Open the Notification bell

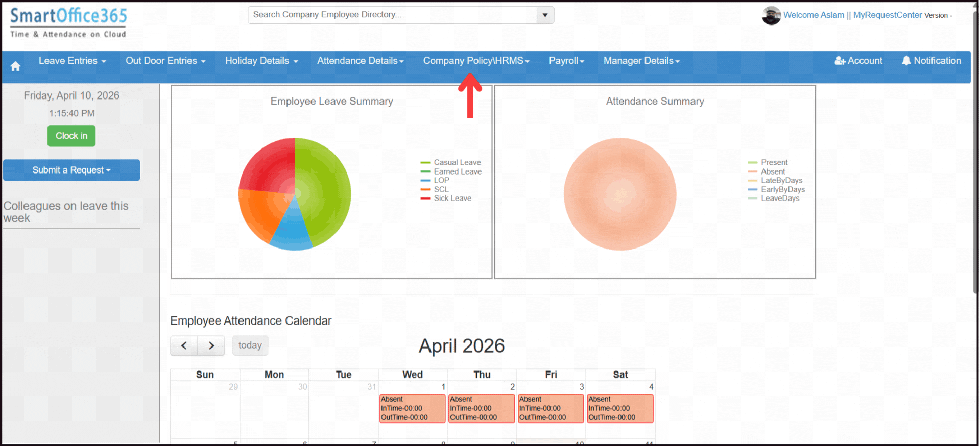point(931,61)
